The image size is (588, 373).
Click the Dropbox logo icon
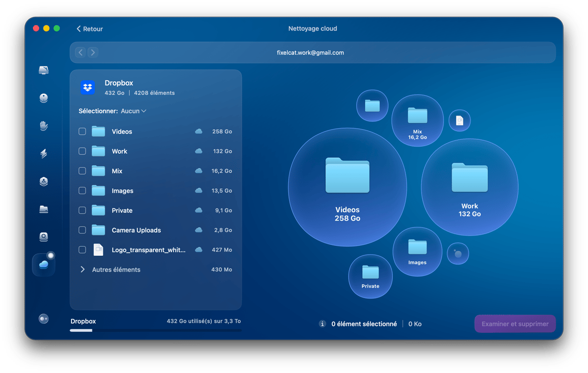[x=88, y=88]
